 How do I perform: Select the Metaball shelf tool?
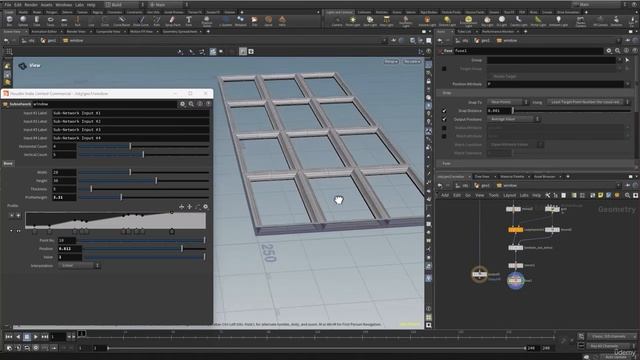[240, 20]
